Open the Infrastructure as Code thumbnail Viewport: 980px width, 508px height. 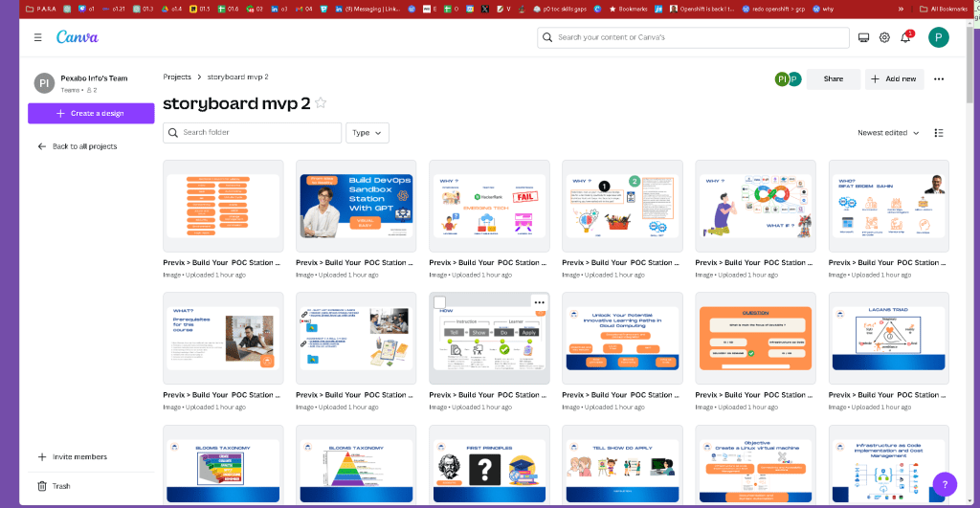click(x=889, y=466)
